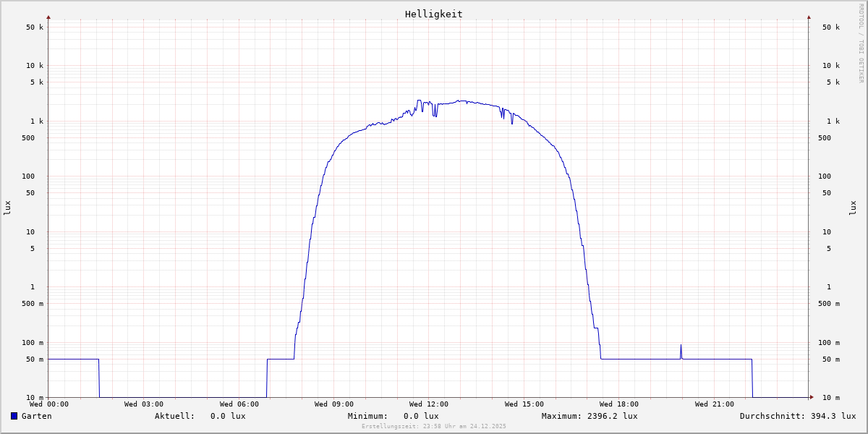The image size is (868, 434).
Task: Click the Helligkeit chart title
Action: 433,14
